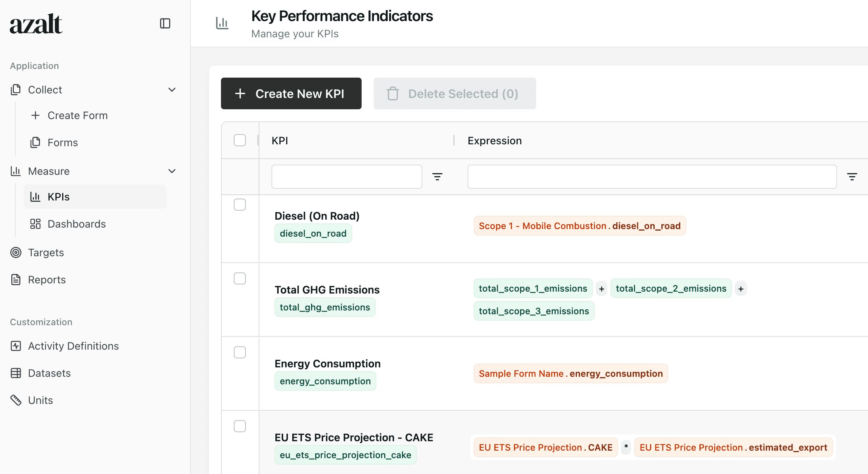This screenshot has width=868, height=474.
Task: Collapse the Collect section
Action: 172,90
